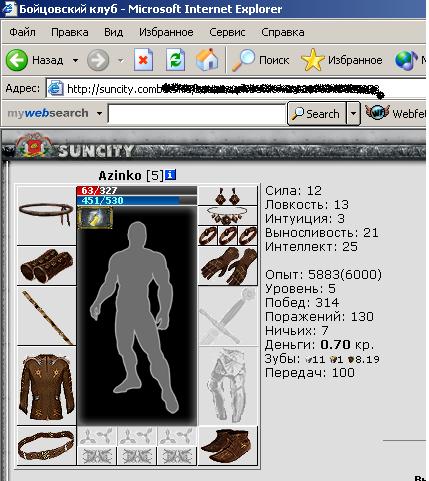Select the leather gloves item slot
Screen dimensions: 429x481
pos(228,266)
